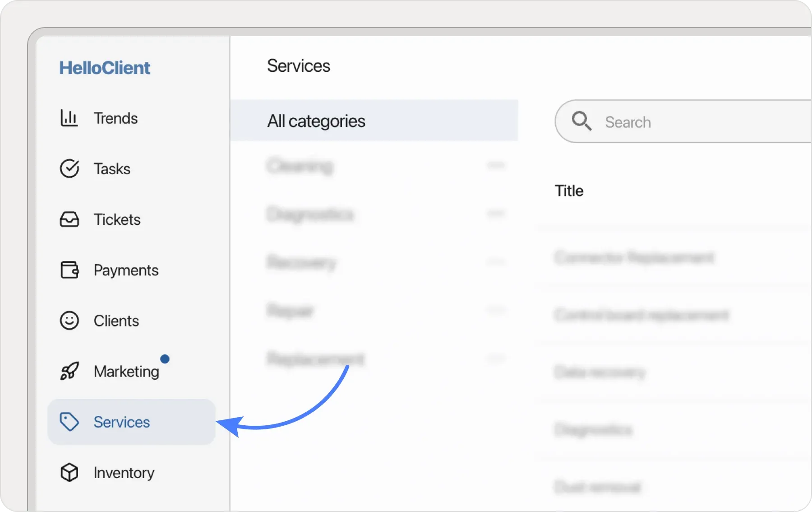Open the Connector Replacement service row
The width and height of the screenshot is (812, 512).
[x=634, y=257]
